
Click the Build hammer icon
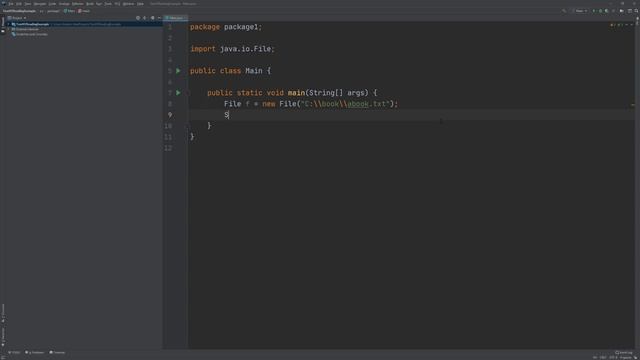tap(564, 11)
